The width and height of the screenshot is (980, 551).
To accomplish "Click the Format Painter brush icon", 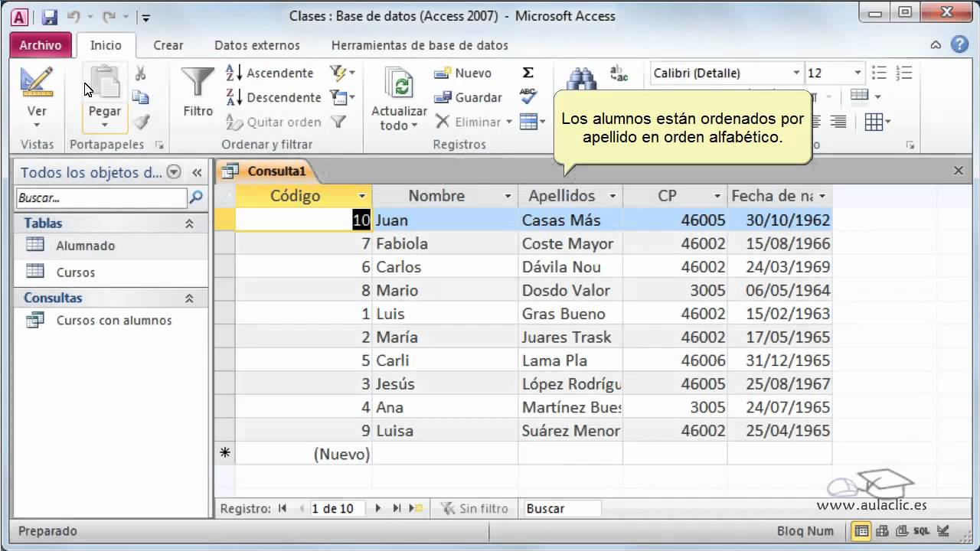I will (140, 122).
